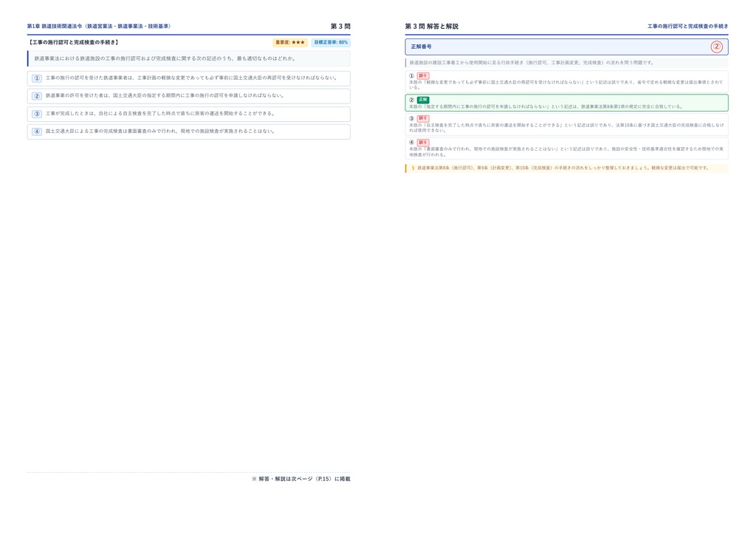The height and width of the screenshot is (535, 756).
Task: Click the circled ③ numeral heading the third explanation
Action: 411,118
